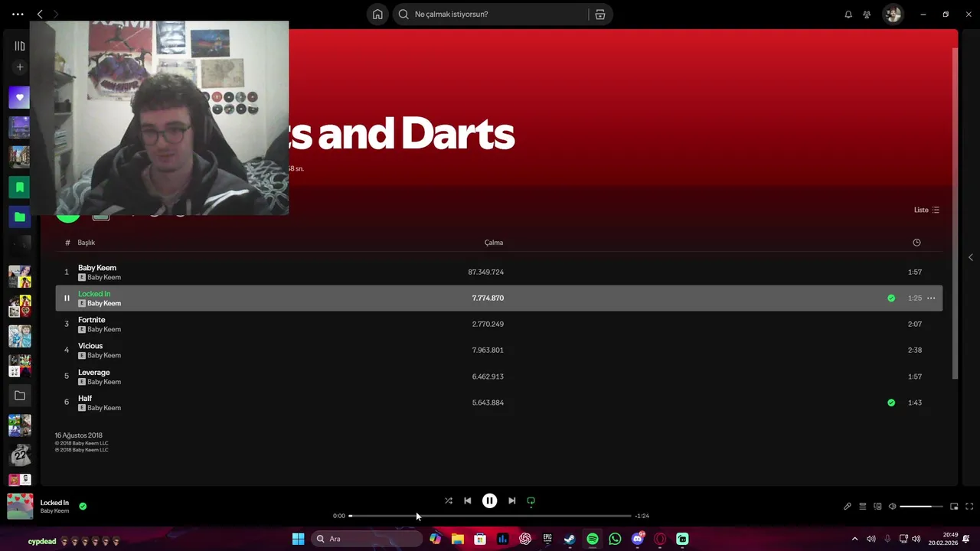This screenshot has height=551, width=980.
Task: Adjust the Spotify volume slider
Action: pos(921,506)
